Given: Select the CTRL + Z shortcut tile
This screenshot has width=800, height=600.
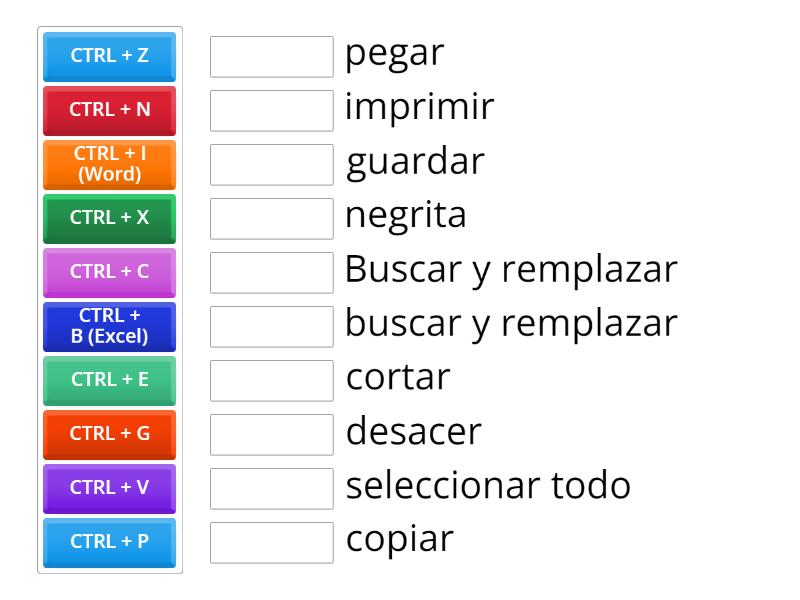Looking at the screenshot, I should (x=108, y=57).
